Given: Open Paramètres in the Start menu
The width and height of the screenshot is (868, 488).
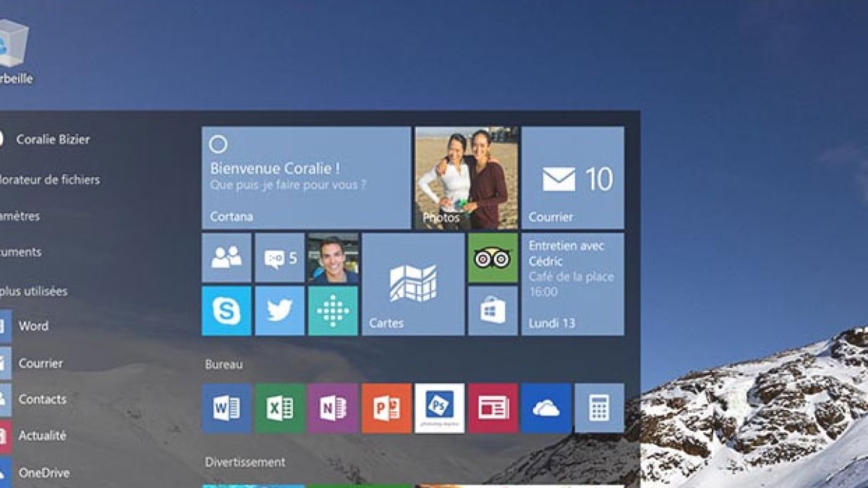Looking at the screenshot, I should 20,216.
